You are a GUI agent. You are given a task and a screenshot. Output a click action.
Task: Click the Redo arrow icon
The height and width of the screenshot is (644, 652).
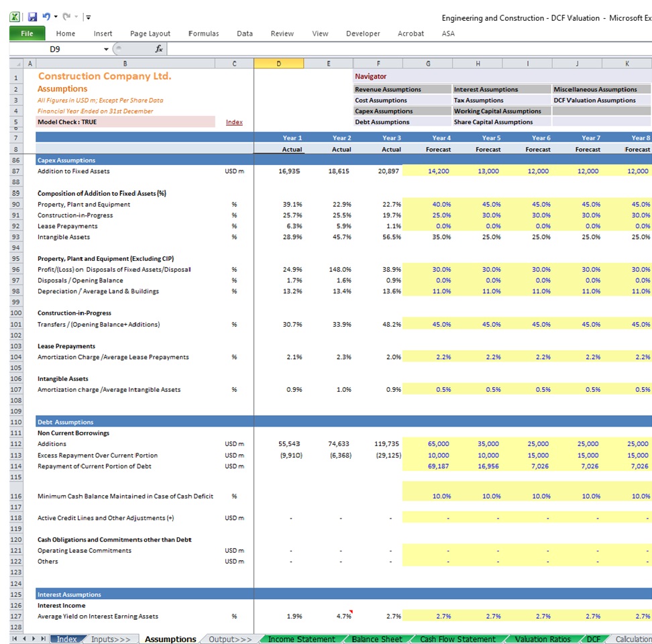coord(66,17)
